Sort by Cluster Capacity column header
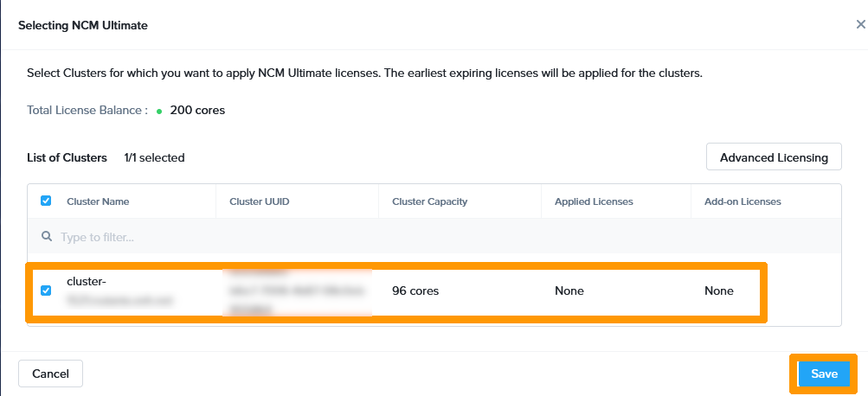 [429, 201]
